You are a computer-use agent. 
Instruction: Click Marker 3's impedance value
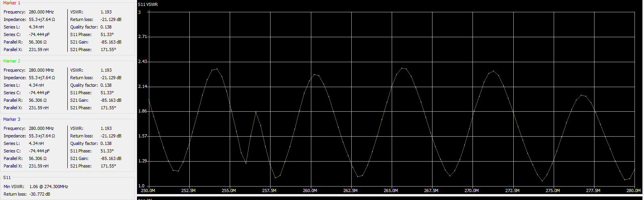pos(42,136)
